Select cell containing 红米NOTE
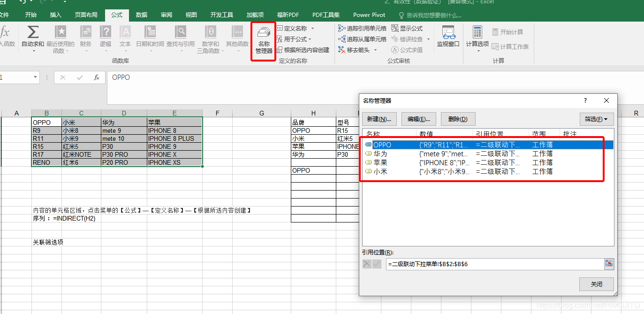 coord(81,154)
